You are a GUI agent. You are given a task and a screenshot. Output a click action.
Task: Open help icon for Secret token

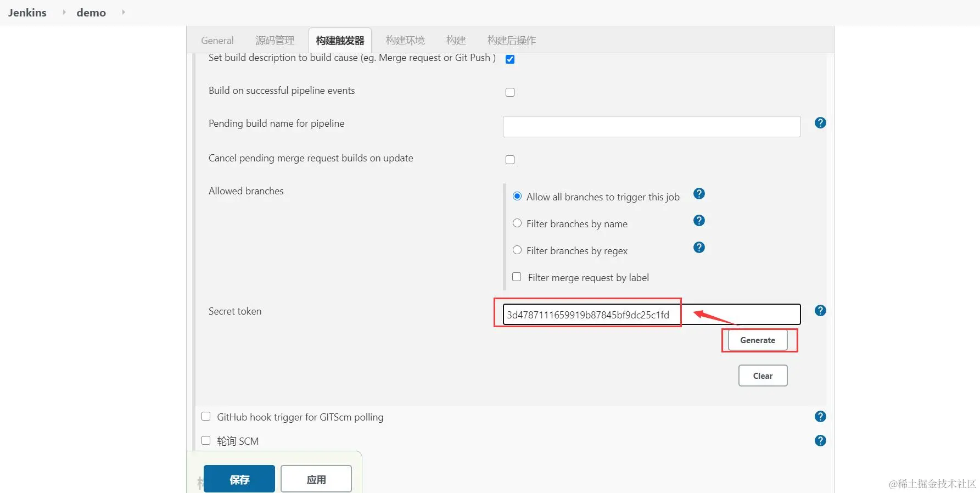click(820, 311)
